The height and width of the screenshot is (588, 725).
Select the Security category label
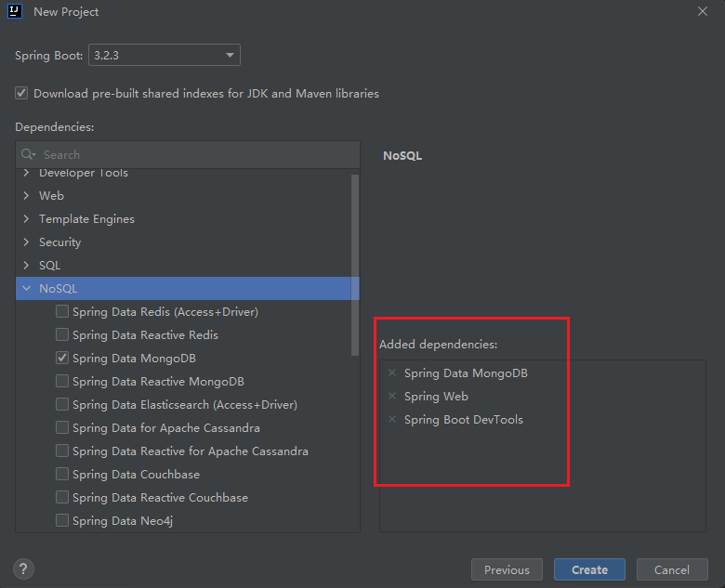tap(59, 242)
